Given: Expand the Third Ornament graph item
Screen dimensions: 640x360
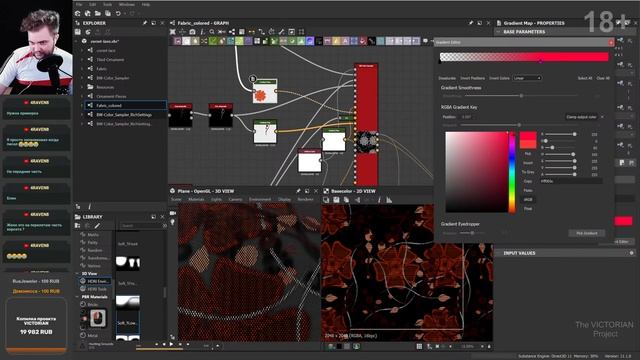Looking at the screenshot, I should [82, 60].
